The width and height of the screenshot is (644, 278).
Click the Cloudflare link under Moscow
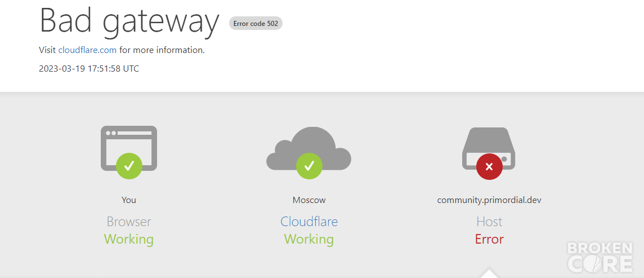pyautogui.click(x=309, y=222)
